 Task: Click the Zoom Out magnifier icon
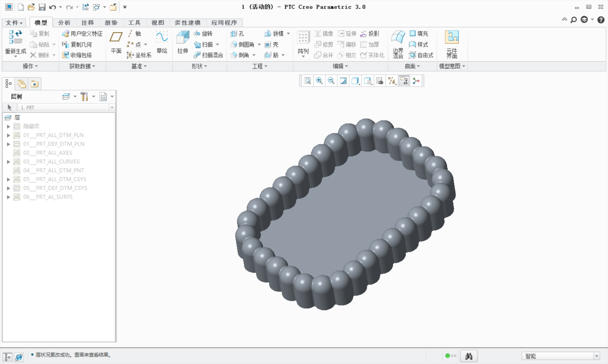(x=331, y=81)
